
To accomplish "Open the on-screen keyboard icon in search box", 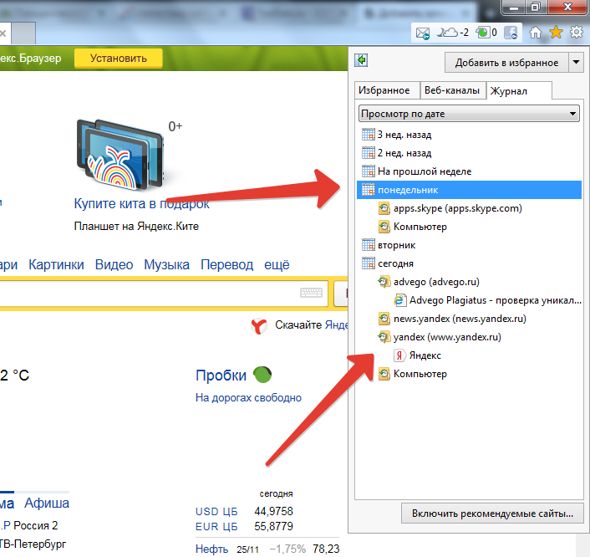I will tap(311, 292).
